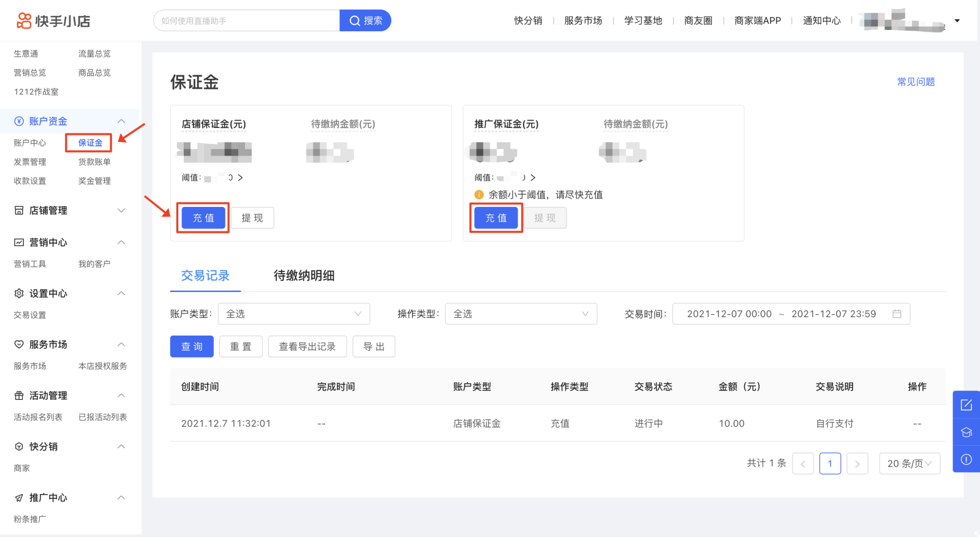Screen dimensions: 980x537
Task: Click the edit icon on right floating bar
Action: [x=967, y=405]
